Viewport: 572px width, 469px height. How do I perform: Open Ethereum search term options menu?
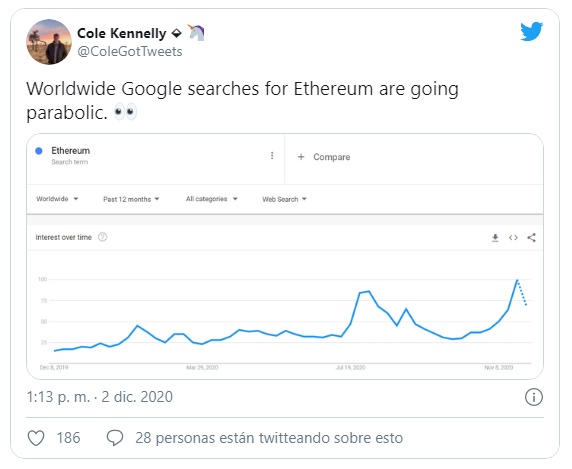[x=272, y=156]
